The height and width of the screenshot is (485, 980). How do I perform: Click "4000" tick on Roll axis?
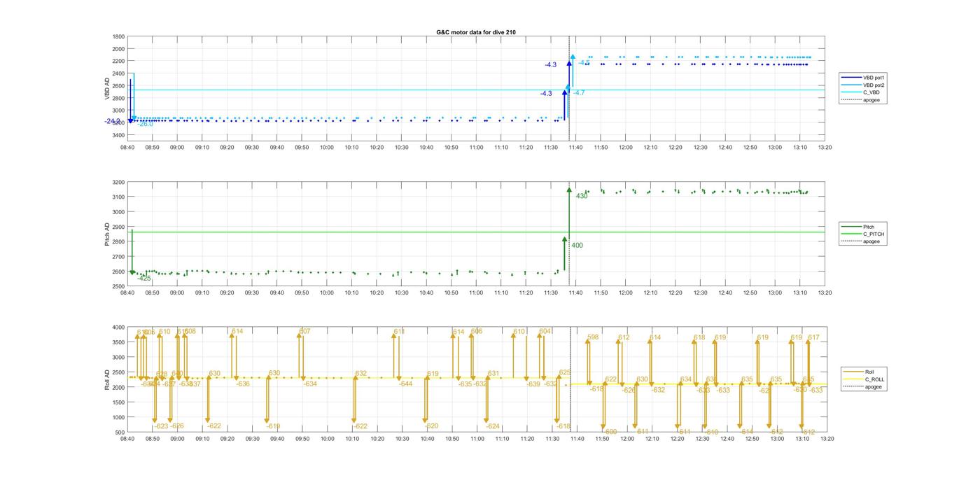pos(118,328)
